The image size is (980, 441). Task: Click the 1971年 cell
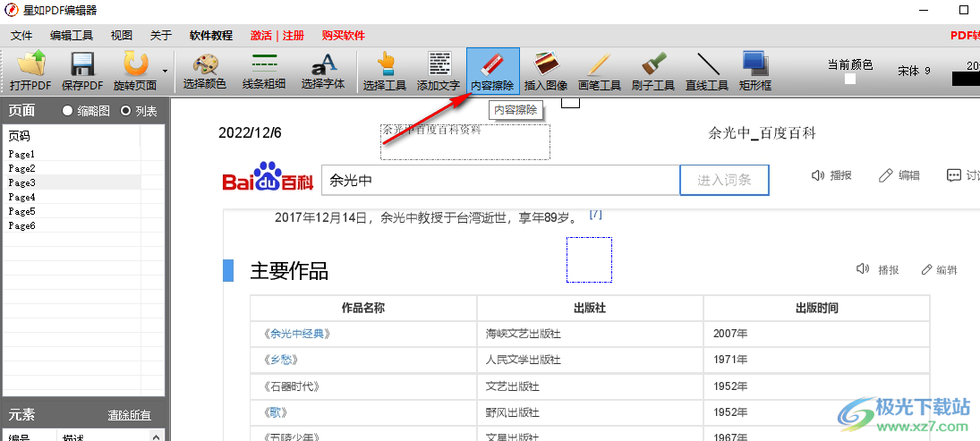coord(817,360)
